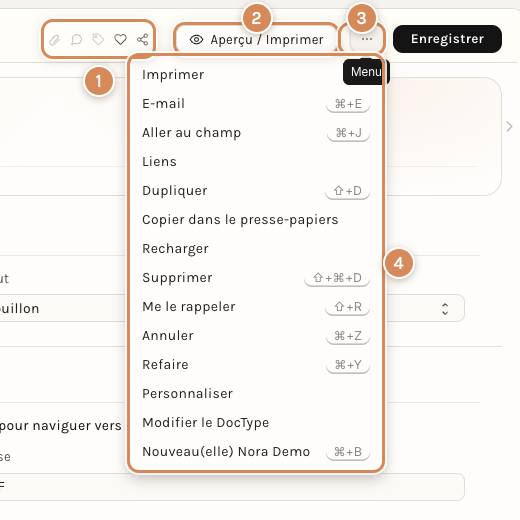Choose Refaire in the menu
The image size is (520, 520).
point(256,365)
